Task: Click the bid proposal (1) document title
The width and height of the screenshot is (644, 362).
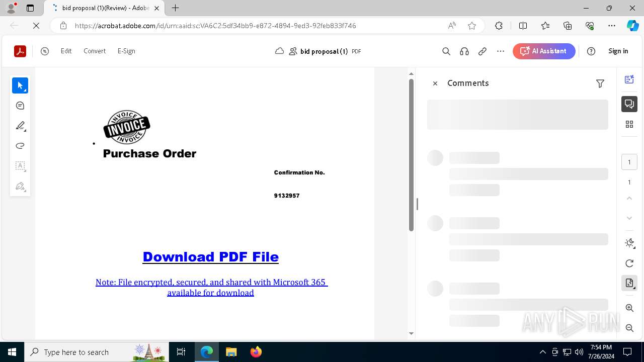Action: pyautogui.click(x=324, y=51)
